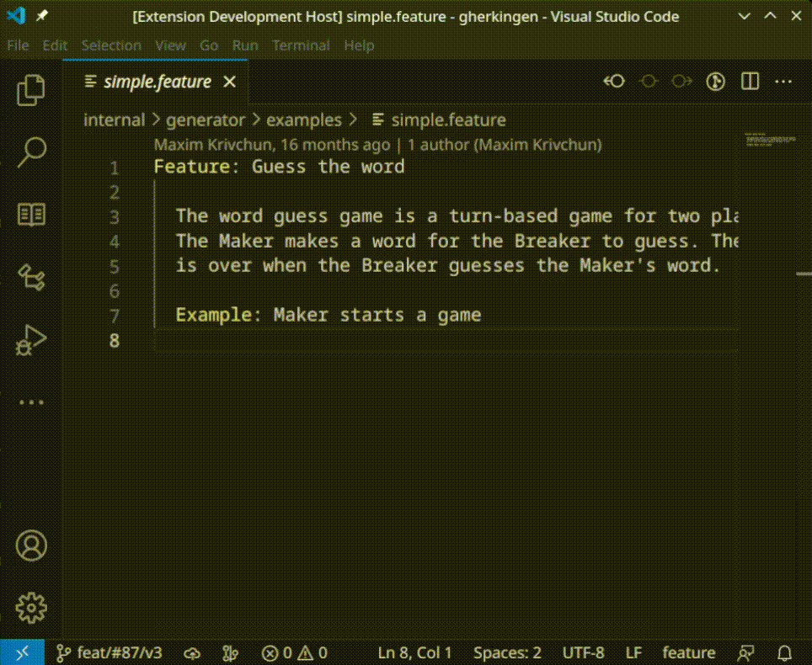The image size is (812, 665).
Task: Click the feat/#87/v3 branch indicator
Action: pos(109,652)
